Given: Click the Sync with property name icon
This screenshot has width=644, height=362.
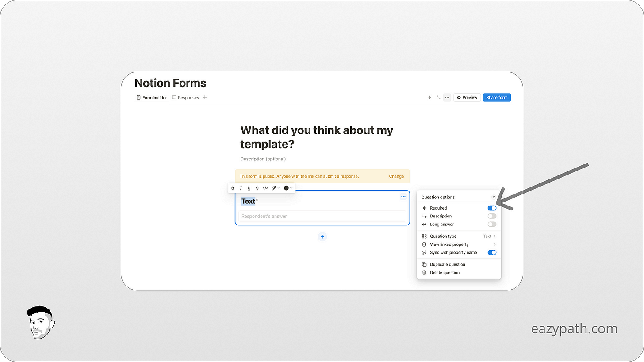Looking at the screenshot, I should [424, 252].
